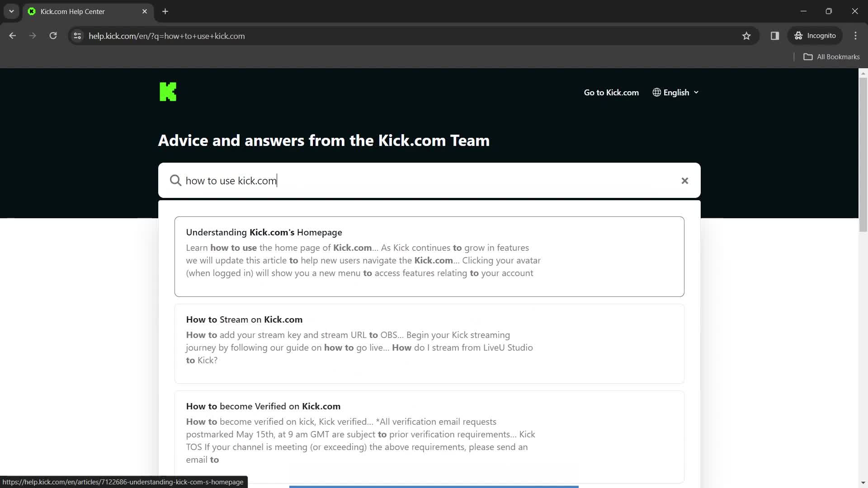This screenshot has height=488, width=868.
Task: Click the Kick green K logo
Action: click(x=168, y=92)
